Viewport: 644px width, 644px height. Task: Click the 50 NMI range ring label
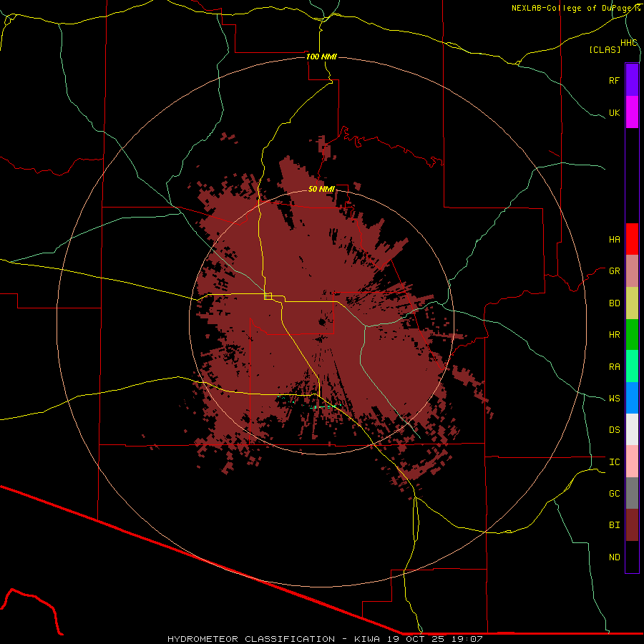point(321,189)
